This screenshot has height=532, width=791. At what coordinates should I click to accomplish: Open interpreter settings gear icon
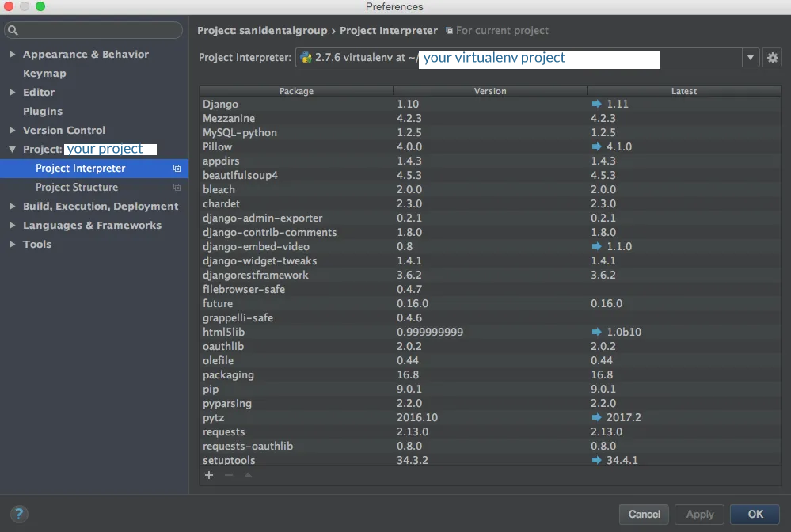click(772, 58)
